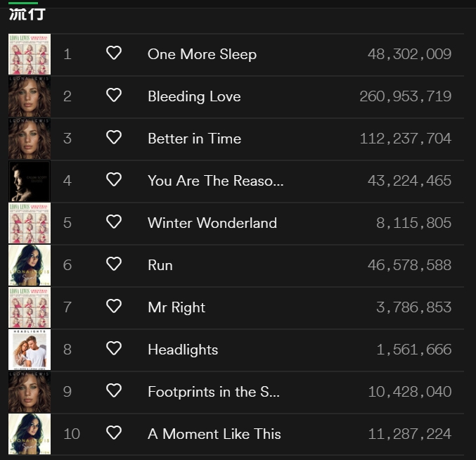Open the Headlights single cover thumbnail
Screen dimensions: 476x460
click(x=30, y=350)
